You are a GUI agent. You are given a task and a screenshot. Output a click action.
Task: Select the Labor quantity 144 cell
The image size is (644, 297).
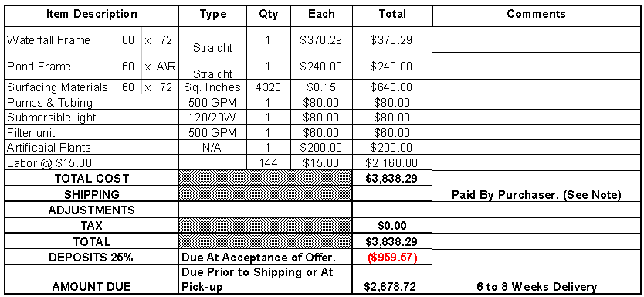tap(269, 163)
